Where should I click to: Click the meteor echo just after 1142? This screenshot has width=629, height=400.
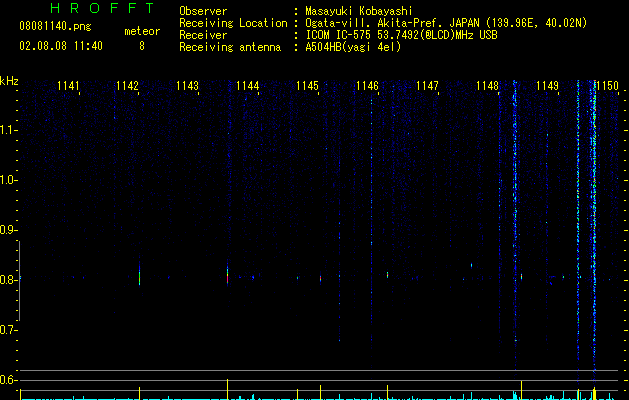[140, 274]
